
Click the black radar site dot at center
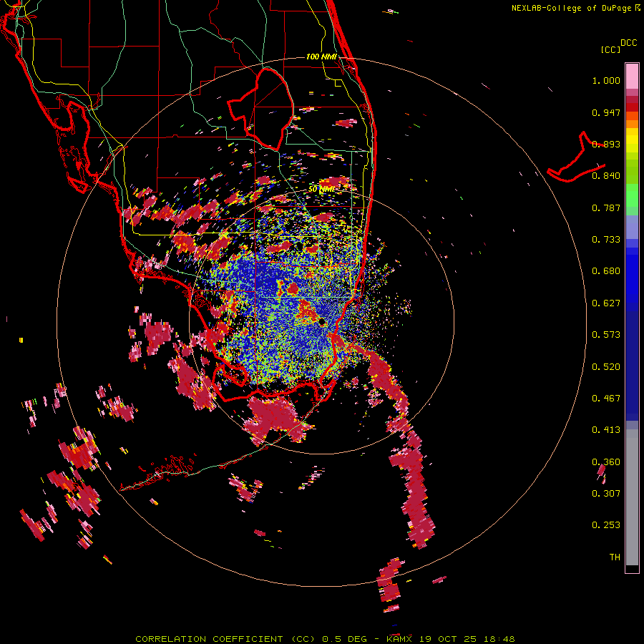click(321, 322)
